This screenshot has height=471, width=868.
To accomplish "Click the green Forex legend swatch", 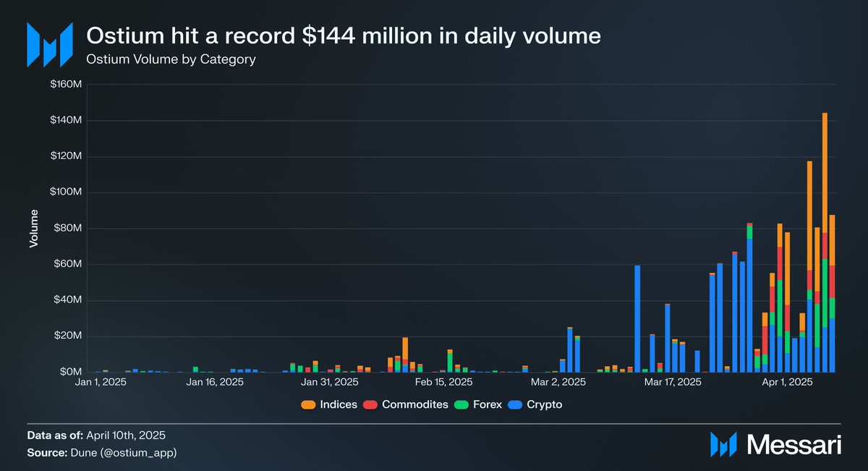I will click(462, 404).
